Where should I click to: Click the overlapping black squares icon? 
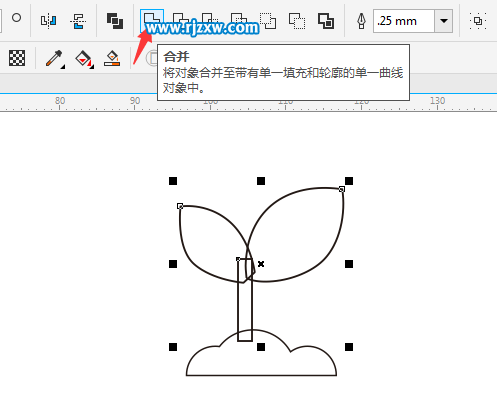115,21
